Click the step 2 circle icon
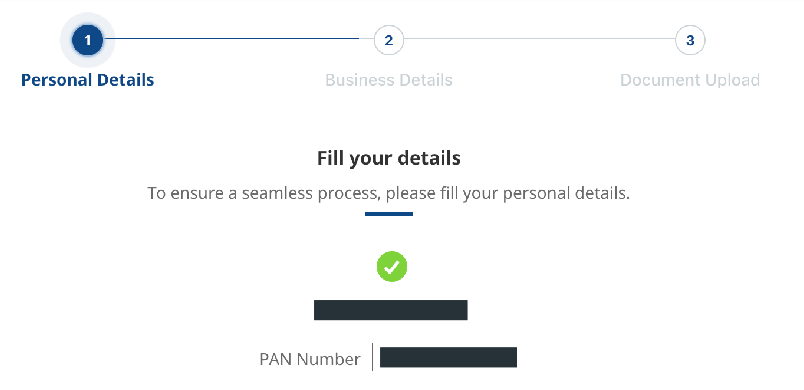The image size is (804, 390). click(x=389, y=40)
